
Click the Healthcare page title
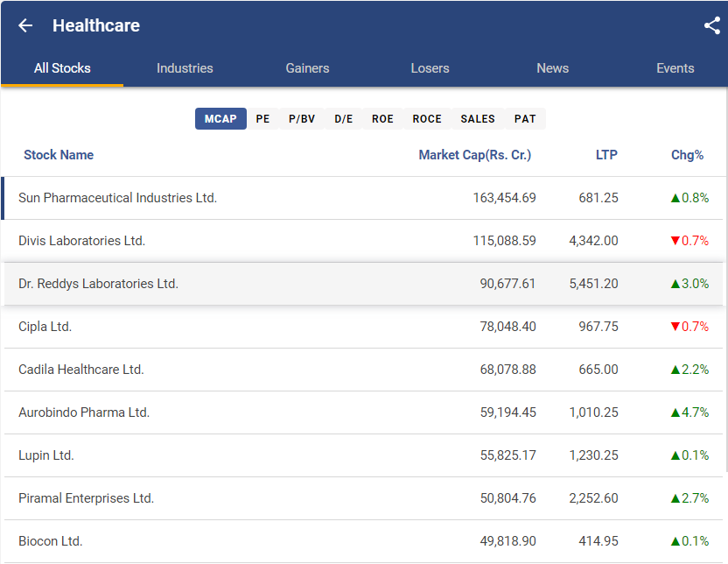click(96, 25)
